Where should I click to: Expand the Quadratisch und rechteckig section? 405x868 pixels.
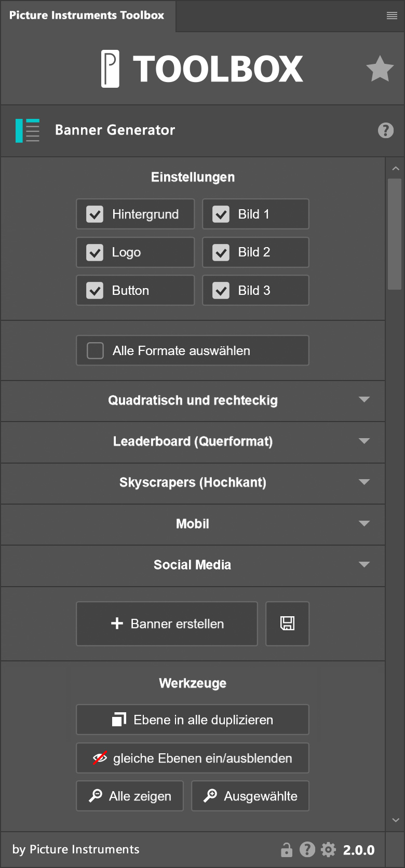pos(193,400)
